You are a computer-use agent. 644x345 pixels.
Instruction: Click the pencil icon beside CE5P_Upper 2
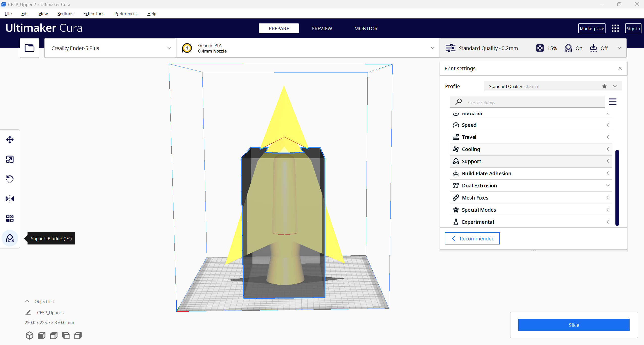[x=28, y=312]
